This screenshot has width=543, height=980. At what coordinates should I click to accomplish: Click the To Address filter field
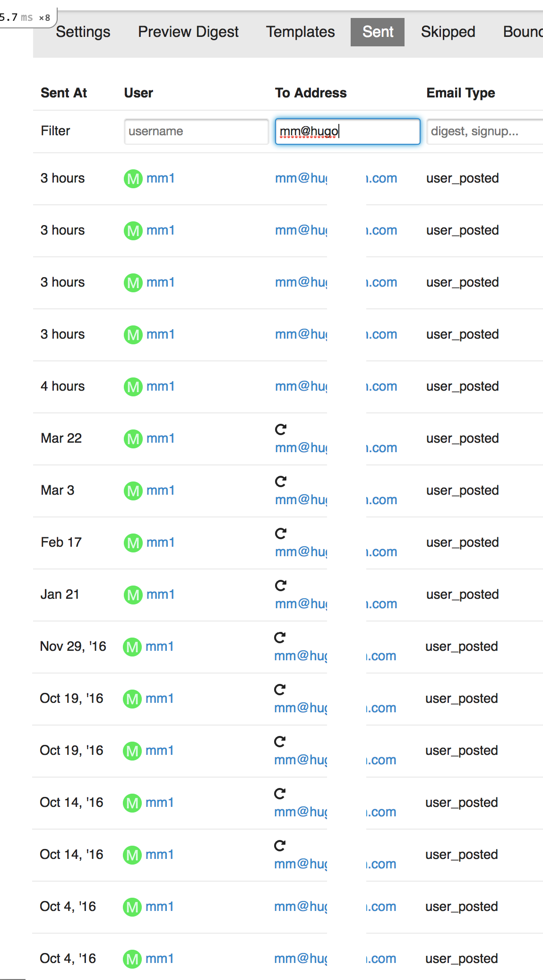point(348,131)
